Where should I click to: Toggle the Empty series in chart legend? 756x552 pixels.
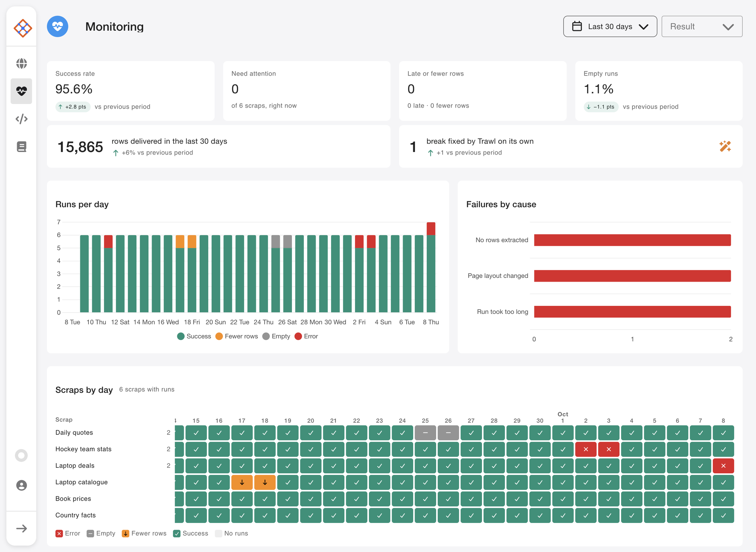pos(276,336)
